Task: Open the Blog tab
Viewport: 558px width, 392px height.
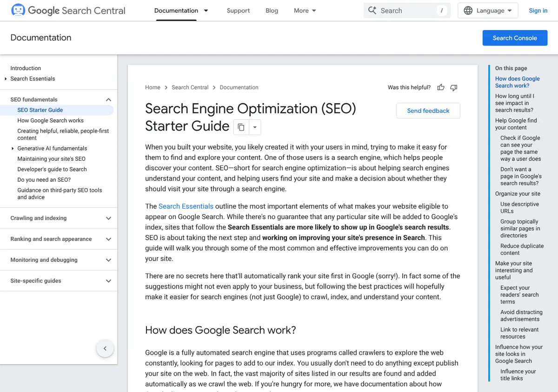Action: [272, 10]
